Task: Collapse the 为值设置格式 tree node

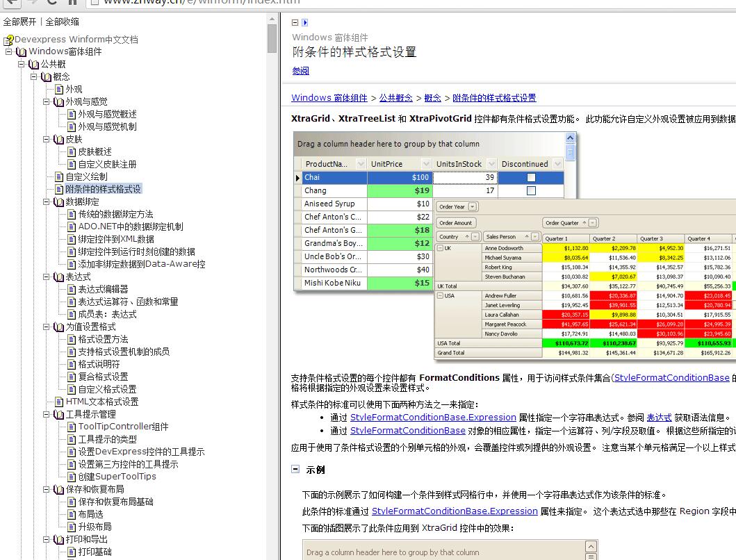Action: pos(47,327)
